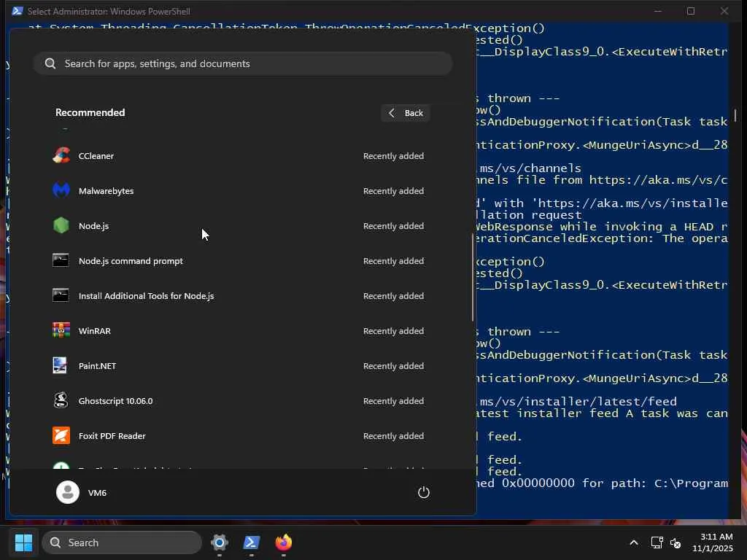Click the 'Recommended' heading
The width and height of the screenshot is (747, 560).
click(x=90, y=112)
